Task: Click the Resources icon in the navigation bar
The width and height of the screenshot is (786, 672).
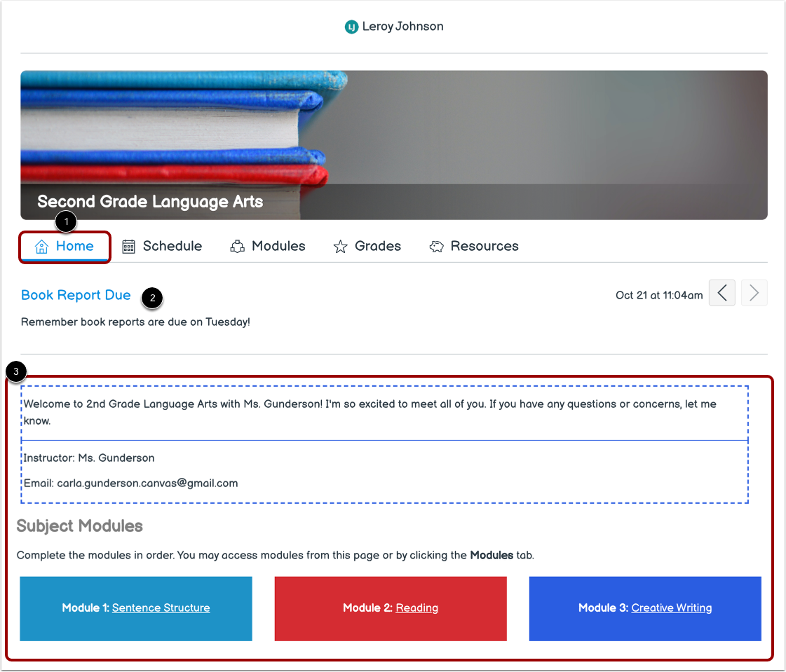Action: 437,245
